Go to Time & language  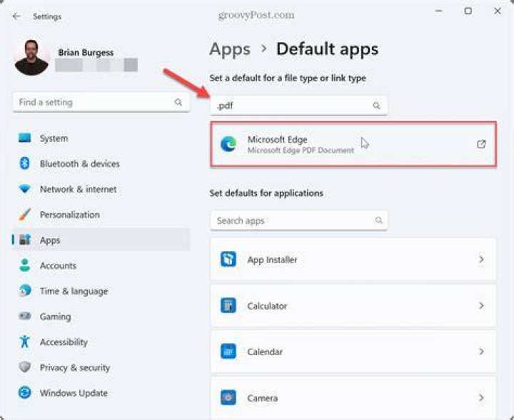pos(101,291)
